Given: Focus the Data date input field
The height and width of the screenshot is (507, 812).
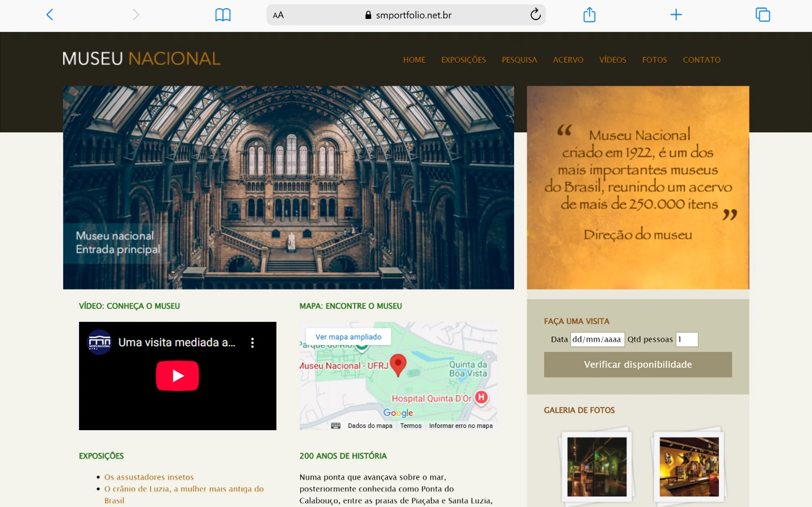Looking at the screenshot, I should (597, 339).
